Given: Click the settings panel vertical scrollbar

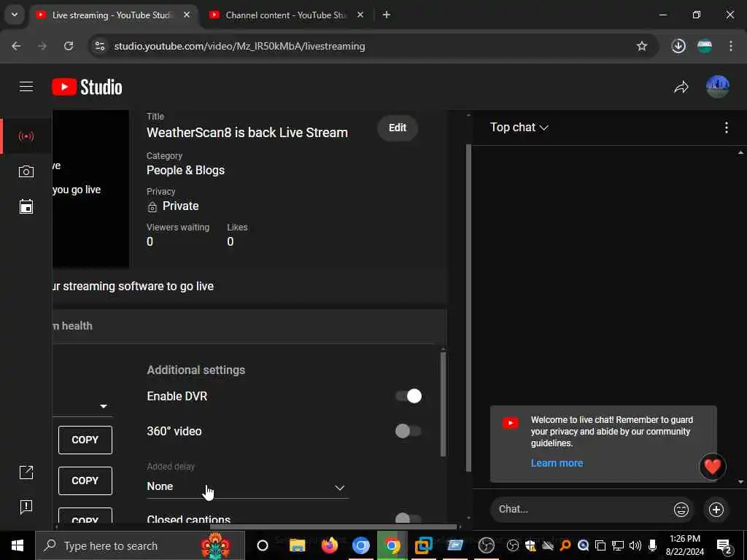Looking at the screenshot, I should 443,404.
